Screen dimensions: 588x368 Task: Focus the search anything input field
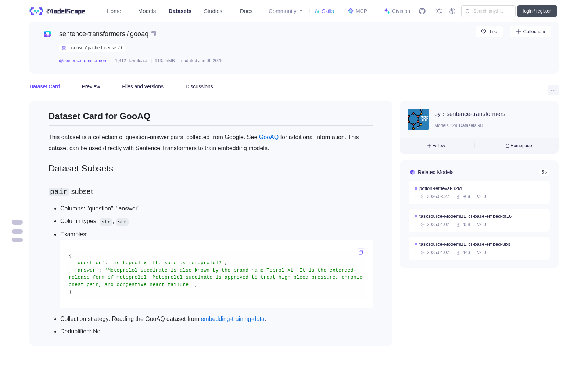[488, 11]
